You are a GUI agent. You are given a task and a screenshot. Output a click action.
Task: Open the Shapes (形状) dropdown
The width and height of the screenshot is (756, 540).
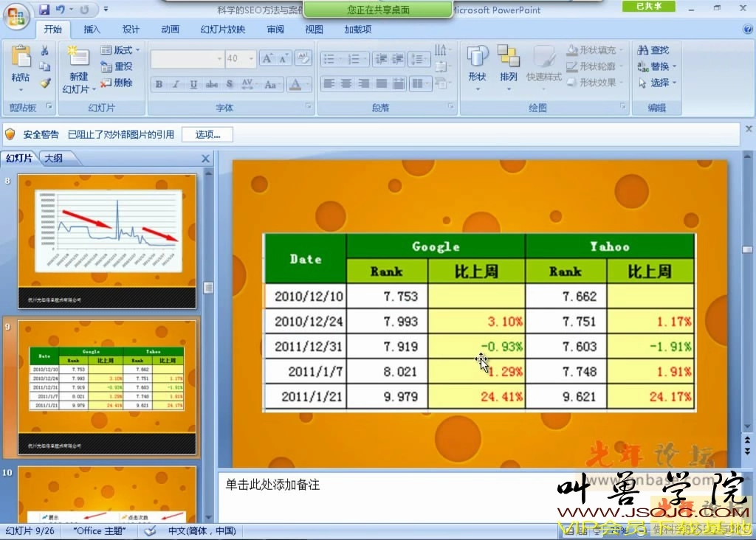477,64
